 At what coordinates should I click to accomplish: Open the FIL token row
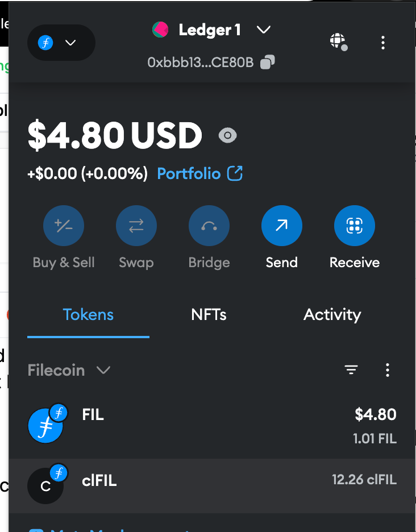pyautogui.click(x=212, y=426)
